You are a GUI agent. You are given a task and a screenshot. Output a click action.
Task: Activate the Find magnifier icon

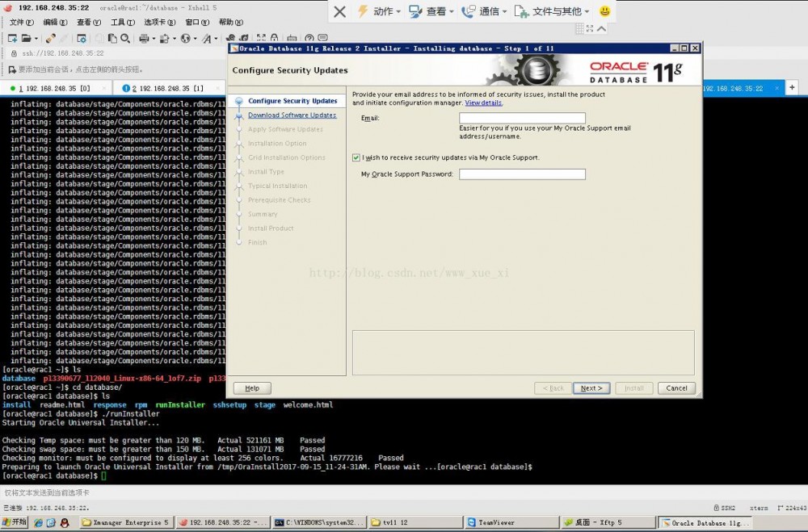tap(124, 37)
